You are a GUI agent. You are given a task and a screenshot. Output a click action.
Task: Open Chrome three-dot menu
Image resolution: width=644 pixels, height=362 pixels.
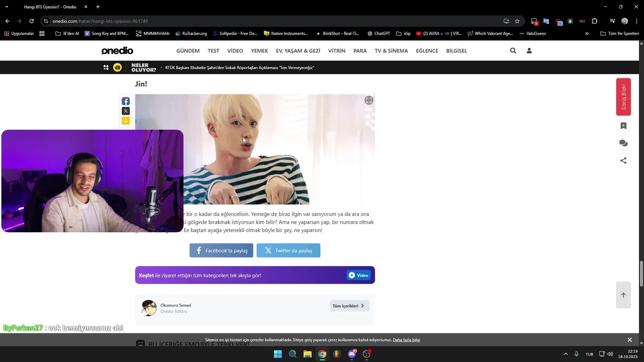(636, 21)
